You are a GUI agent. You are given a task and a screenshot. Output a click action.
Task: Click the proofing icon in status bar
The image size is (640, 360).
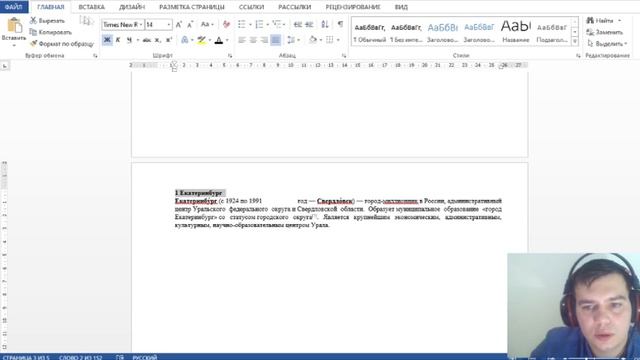pyautogui.click(x=120, y=358)
